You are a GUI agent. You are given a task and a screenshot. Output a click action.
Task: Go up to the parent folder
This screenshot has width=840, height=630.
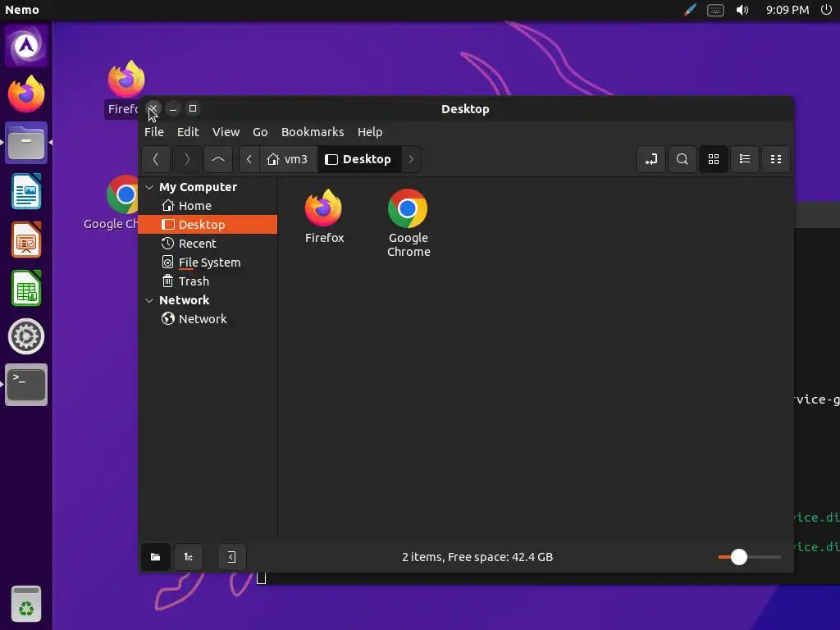coord(218,159)
